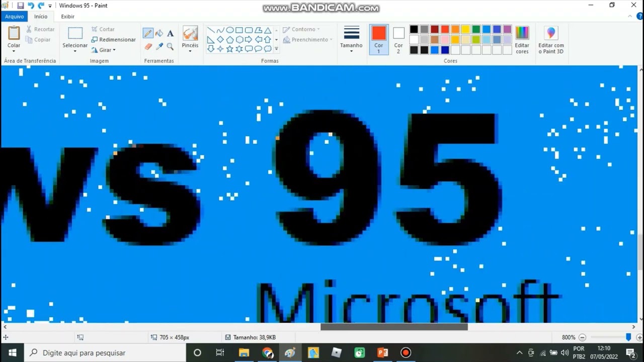This screenshot has height=362, width=644.
Task: Pick the yellow color swatch
Action: click(x=466, y=29)
